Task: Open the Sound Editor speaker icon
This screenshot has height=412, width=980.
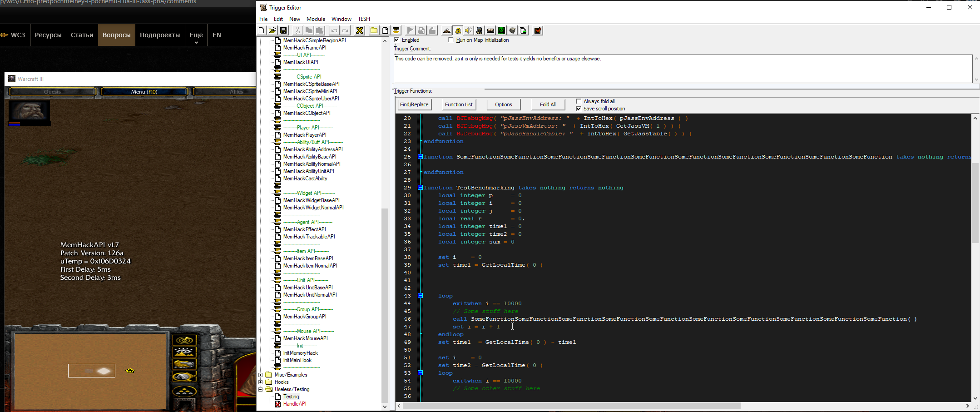Action: coord(469,30)
